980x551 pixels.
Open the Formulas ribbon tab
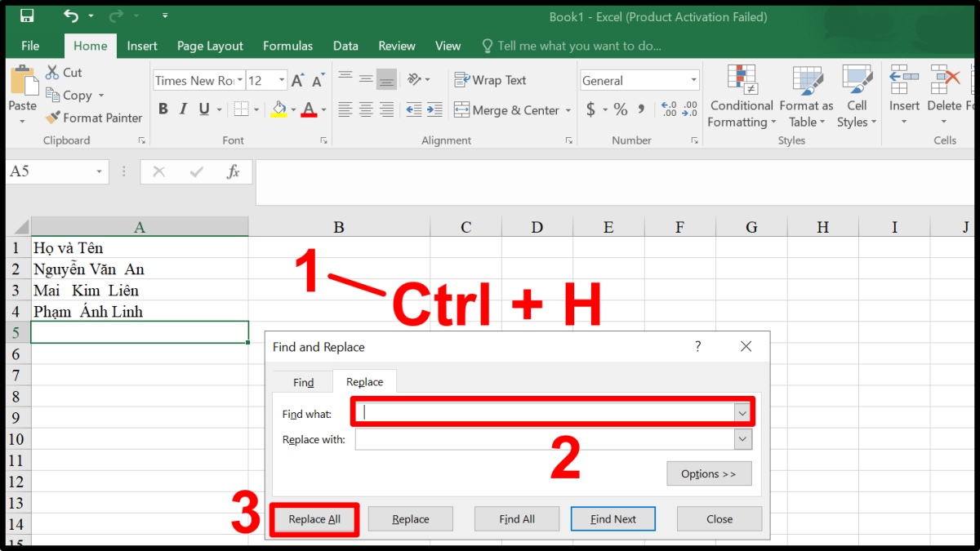pos(287,46)
